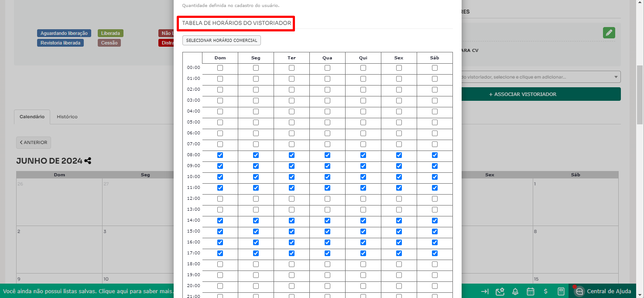Viewport: 644px width, 298px height.
Task: Check the Qui 04:00 checkbox
Action: (x=363, y=111)
